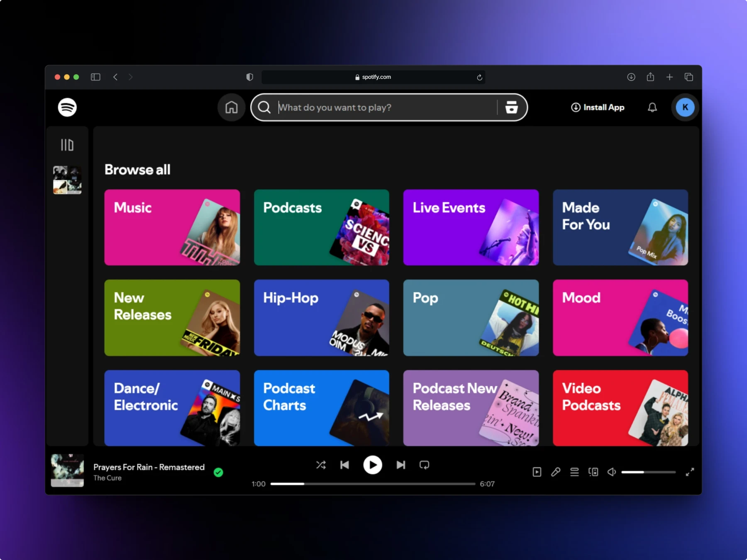The image size is (747, 560).
Task: Open the Made For You card
Action: pyautogui.click(x=620, y=227)
